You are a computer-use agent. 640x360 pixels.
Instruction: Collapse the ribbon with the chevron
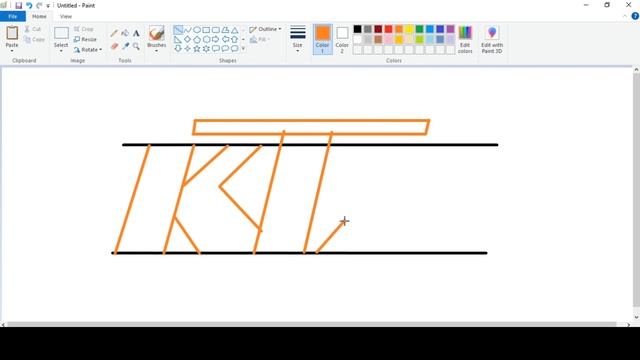[625, 16]
